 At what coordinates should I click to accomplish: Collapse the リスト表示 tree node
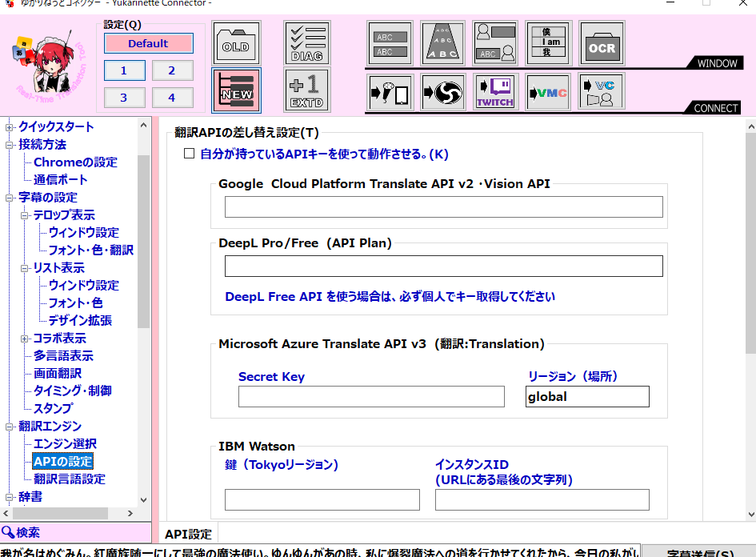pyautogui.click(x=24, y=269)
